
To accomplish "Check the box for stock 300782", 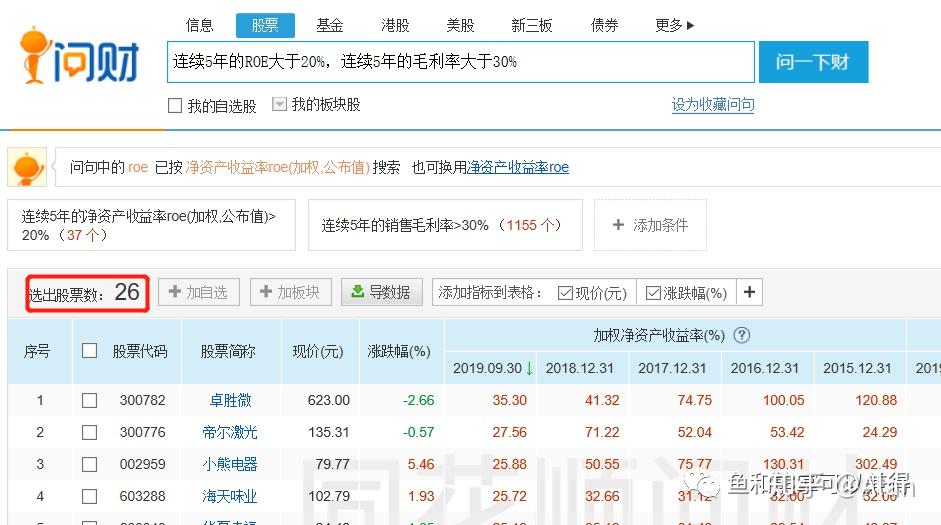I will tap(89, 400).
